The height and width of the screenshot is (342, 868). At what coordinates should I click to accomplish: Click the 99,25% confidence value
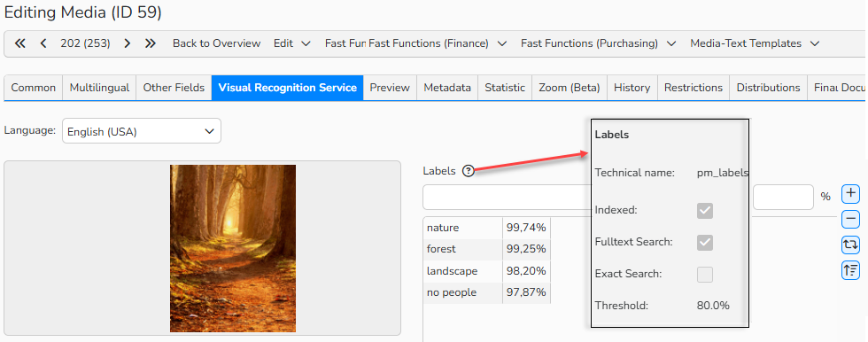[526, 249]
